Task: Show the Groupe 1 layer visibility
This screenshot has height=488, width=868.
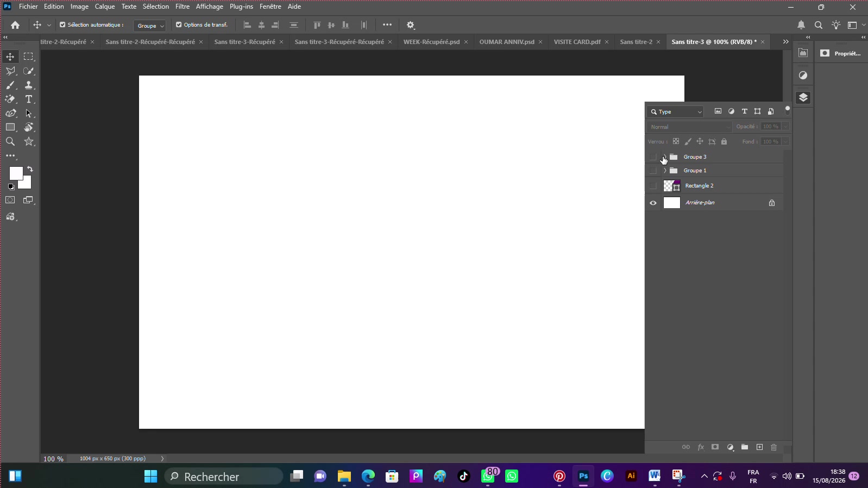Action: (653, 171)
